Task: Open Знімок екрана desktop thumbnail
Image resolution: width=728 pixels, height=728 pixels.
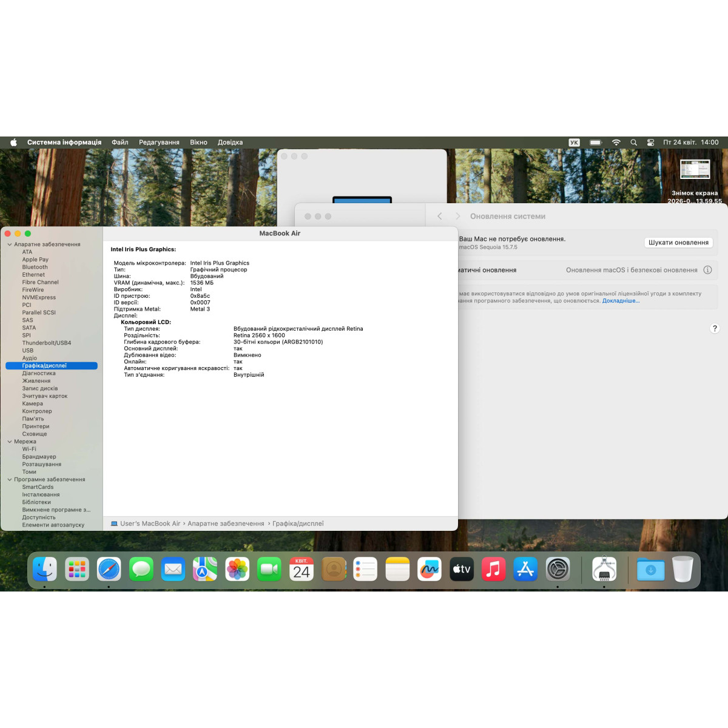Action: tap(695, 169)
